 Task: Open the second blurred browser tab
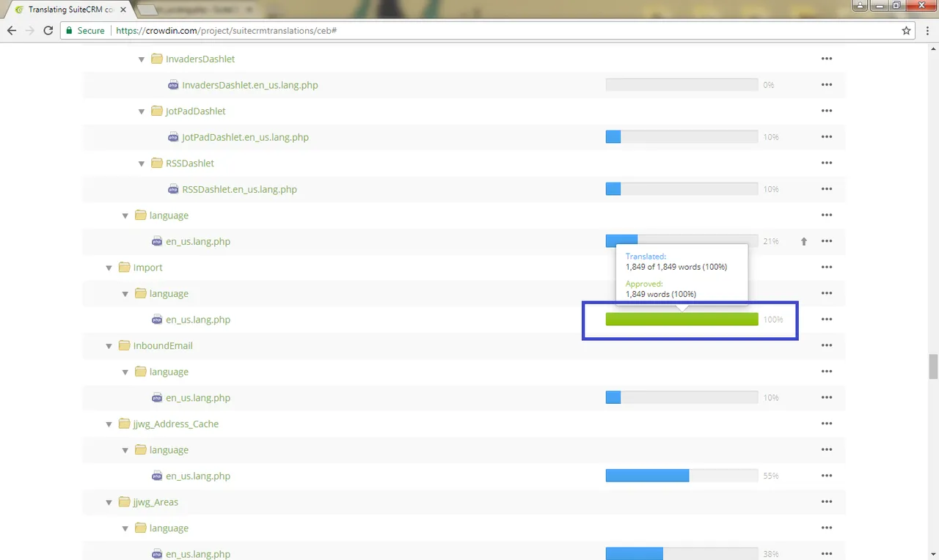click(202, 10)
